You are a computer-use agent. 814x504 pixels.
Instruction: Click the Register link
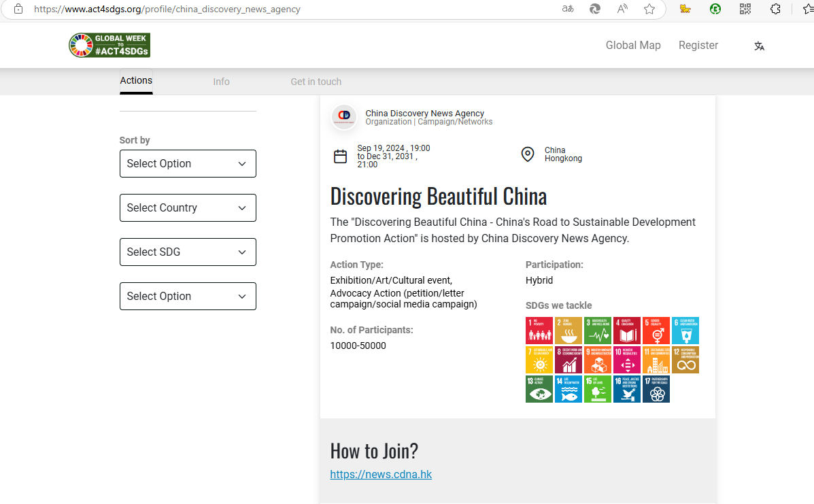(698, 45)
